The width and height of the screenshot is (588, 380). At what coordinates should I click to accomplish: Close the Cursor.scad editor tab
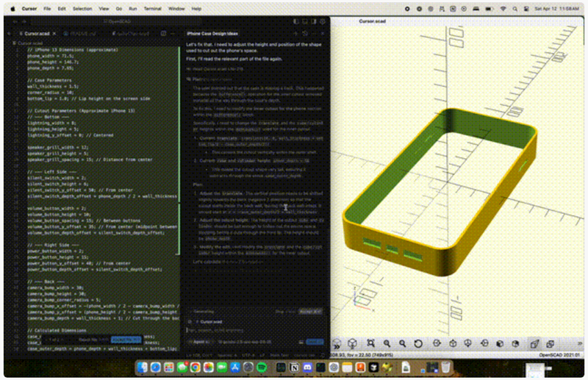53,33
